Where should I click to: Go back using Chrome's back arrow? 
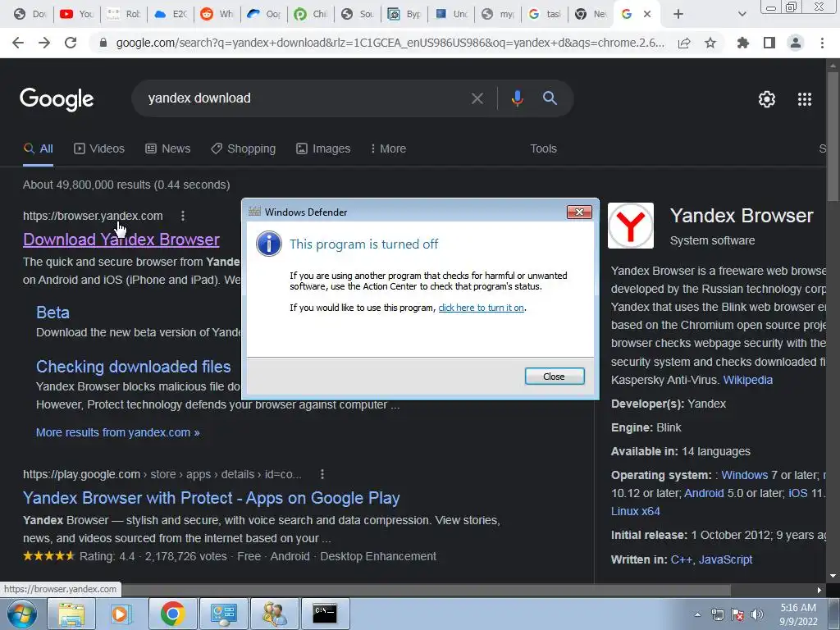18,43
